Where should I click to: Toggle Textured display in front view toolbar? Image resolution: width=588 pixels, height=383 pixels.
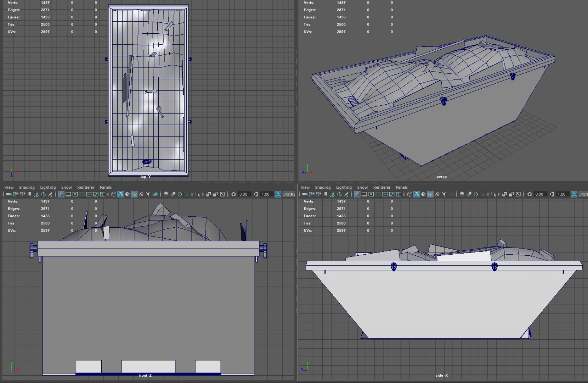click(x=141, y=194)
